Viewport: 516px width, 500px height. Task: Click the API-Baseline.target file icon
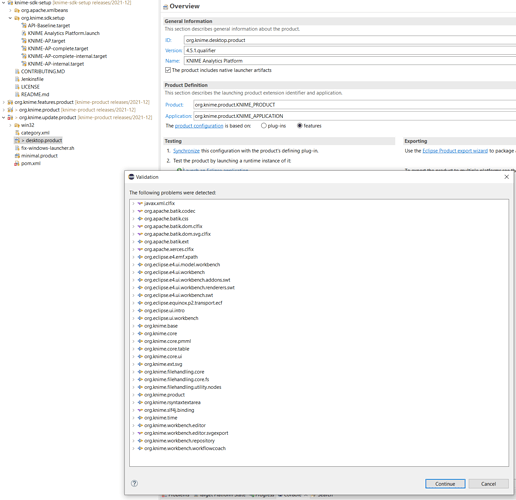(x=24, y=25)
